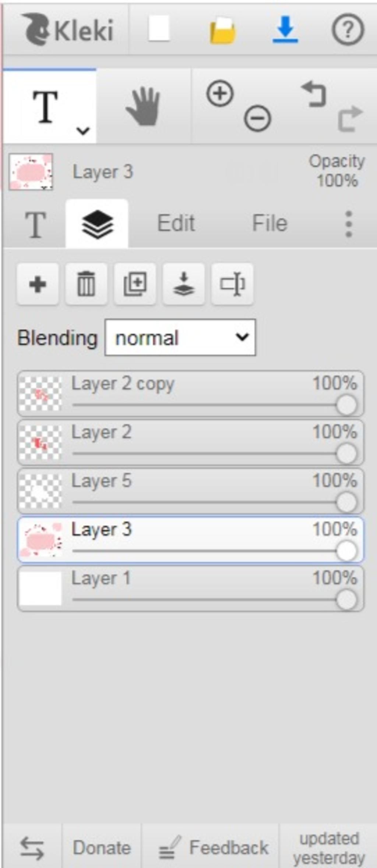Duplicate the layer with copy icon
377x868 pixels.
[x=135, y=284]
